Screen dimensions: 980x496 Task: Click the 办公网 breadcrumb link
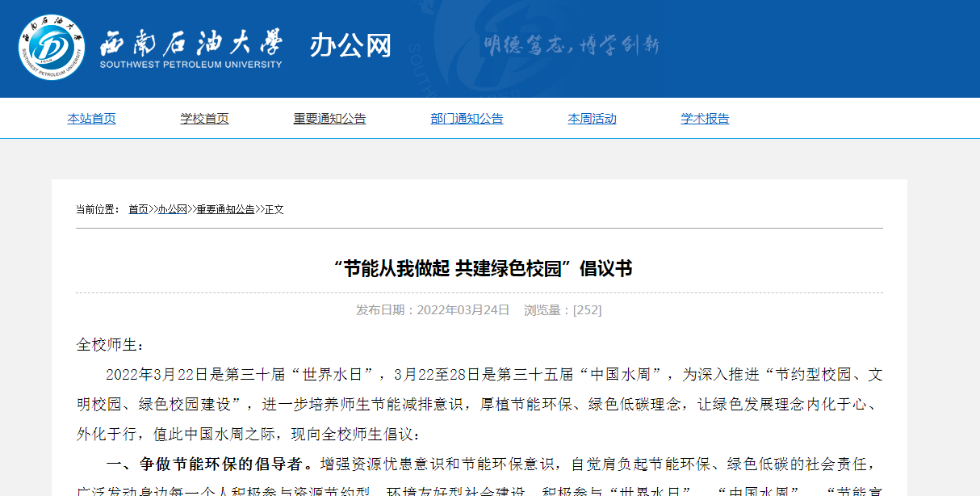tap(172, 209)
